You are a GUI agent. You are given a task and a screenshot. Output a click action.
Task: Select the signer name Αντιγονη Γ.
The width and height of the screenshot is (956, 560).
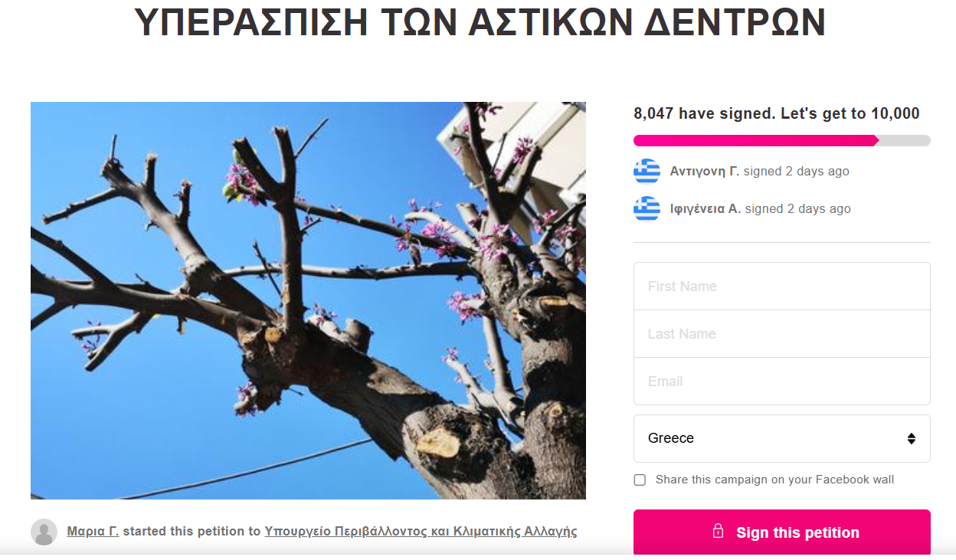[x=704, y=172]
